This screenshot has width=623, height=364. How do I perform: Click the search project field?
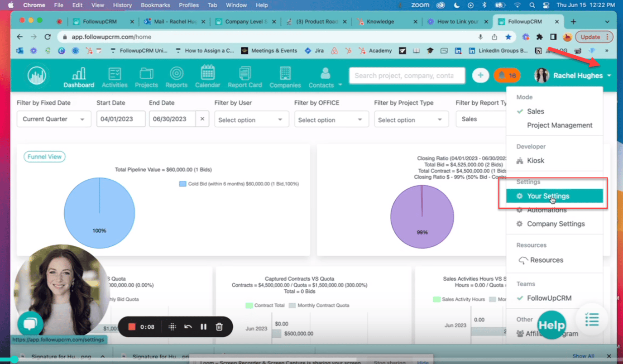tap(407, 76)
